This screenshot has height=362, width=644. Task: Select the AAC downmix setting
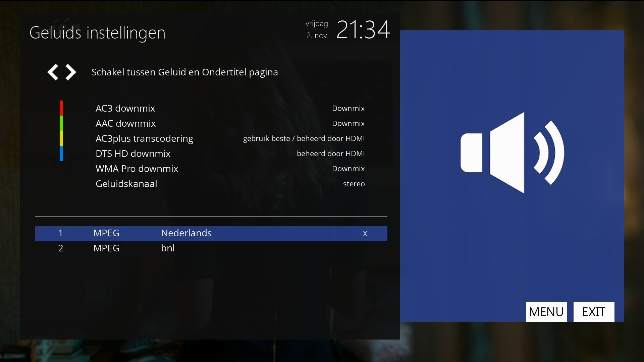tap(125, 123)
